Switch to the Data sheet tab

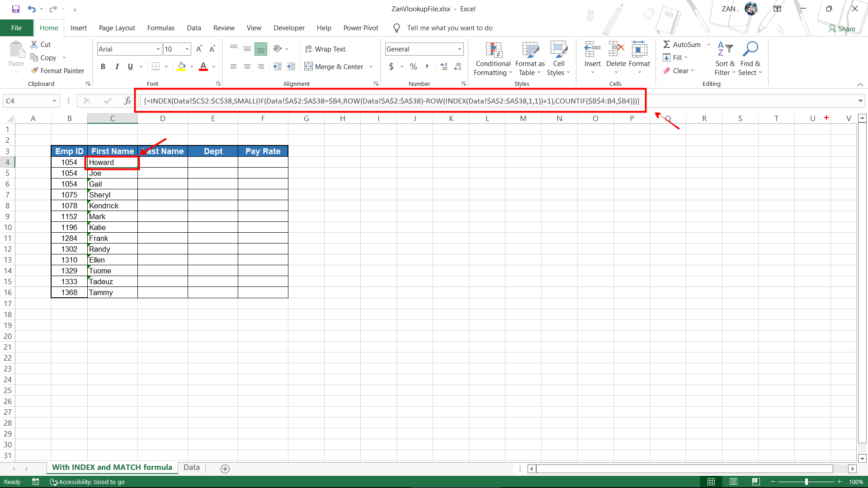[191, 468]
